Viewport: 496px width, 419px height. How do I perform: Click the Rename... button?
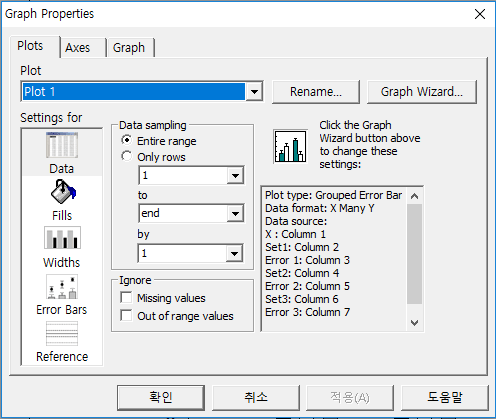pos(316,92)
